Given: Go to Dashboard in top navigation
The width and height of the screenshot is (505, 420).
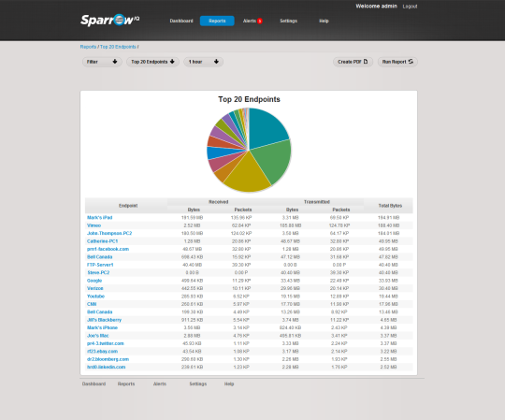Looking at the screenshot, I should pyautogui.click(x=181, y=21).
